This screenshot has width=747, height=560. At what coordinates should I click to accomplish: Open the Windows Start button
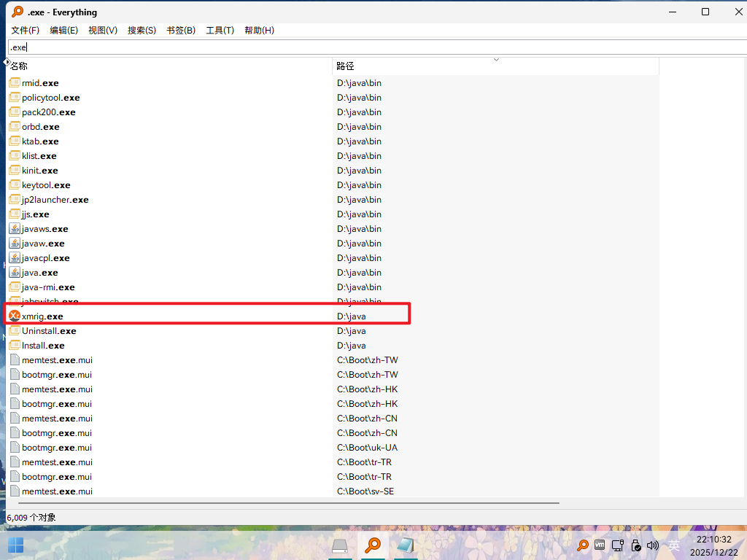(x=15, y=545)
